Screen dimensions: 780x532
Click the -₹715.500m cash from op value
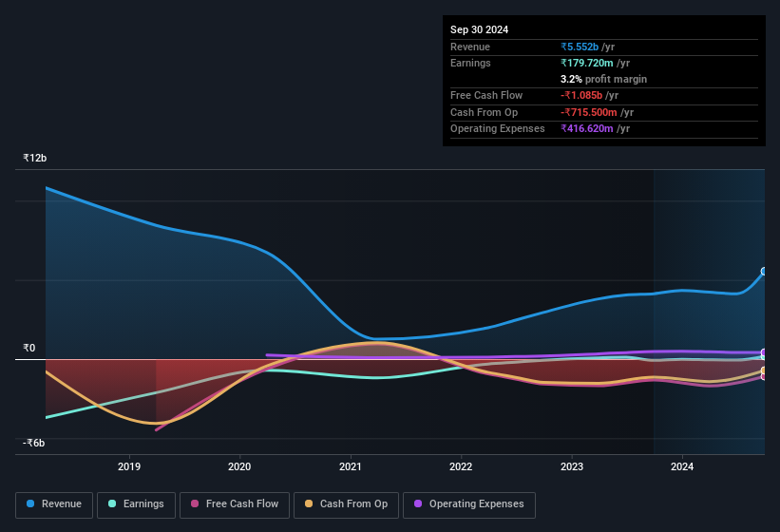[x=589, y=112]
